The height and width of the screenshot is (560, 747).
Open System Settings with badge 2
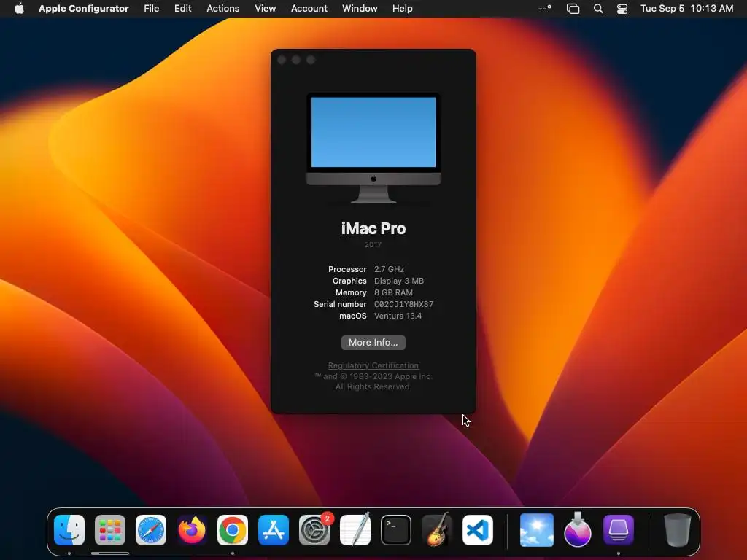click(314, 530)
